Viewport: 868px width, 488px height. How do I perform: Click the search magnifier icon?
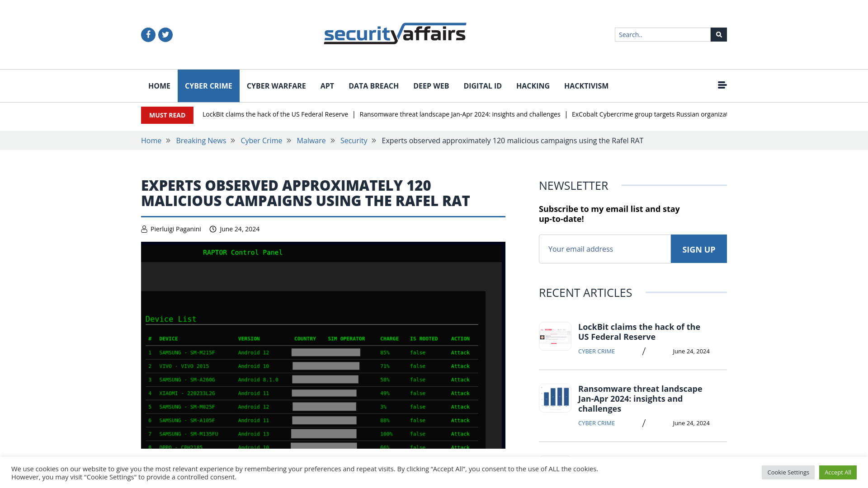(718, 34)
